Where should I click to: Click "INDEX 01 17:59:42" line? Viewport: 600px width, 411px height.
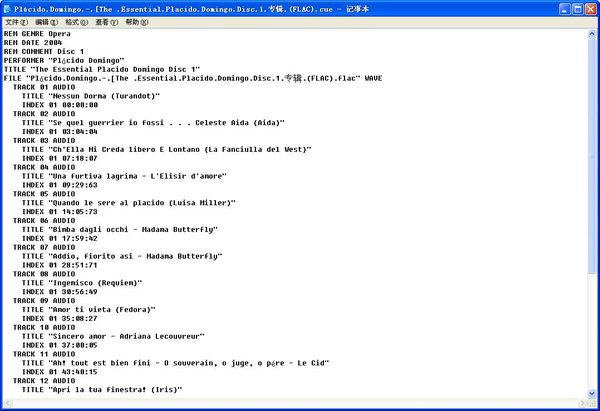pyautogui.click(x=60, y=238)
